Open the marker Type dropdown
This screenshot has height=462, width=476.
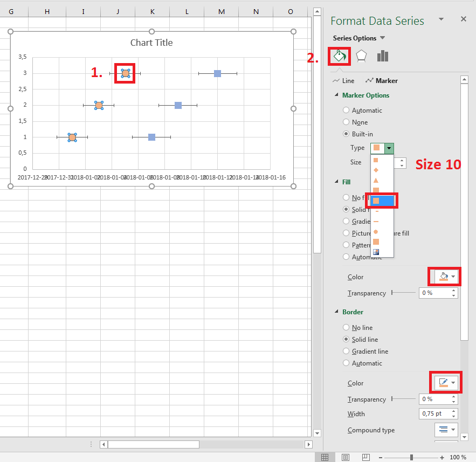tap(389, 148)
